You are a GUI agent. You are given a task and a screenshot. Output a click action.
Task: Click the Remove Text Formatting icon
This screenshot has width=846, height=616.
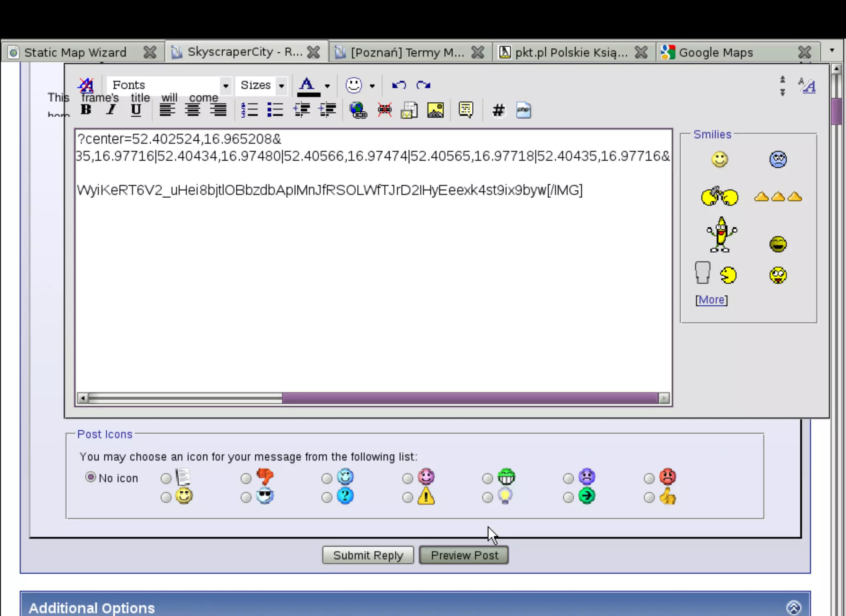(x=86, y=85)
